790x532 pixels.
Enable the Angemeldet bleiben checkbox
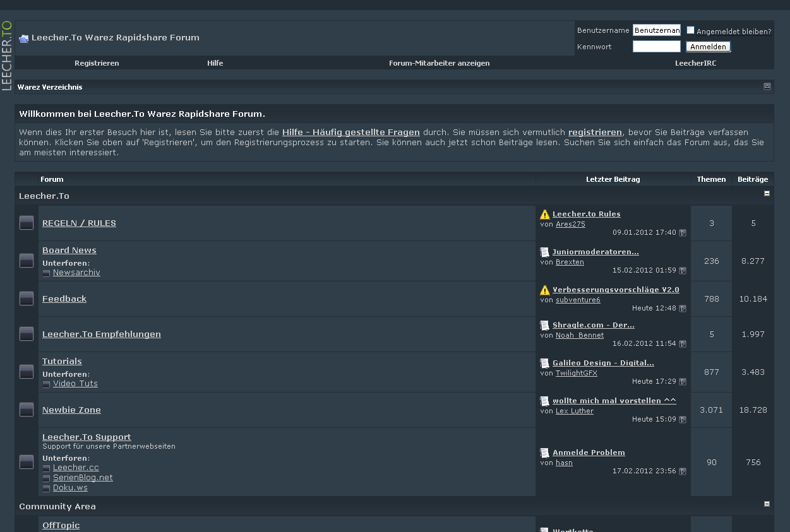click(690, 30)
